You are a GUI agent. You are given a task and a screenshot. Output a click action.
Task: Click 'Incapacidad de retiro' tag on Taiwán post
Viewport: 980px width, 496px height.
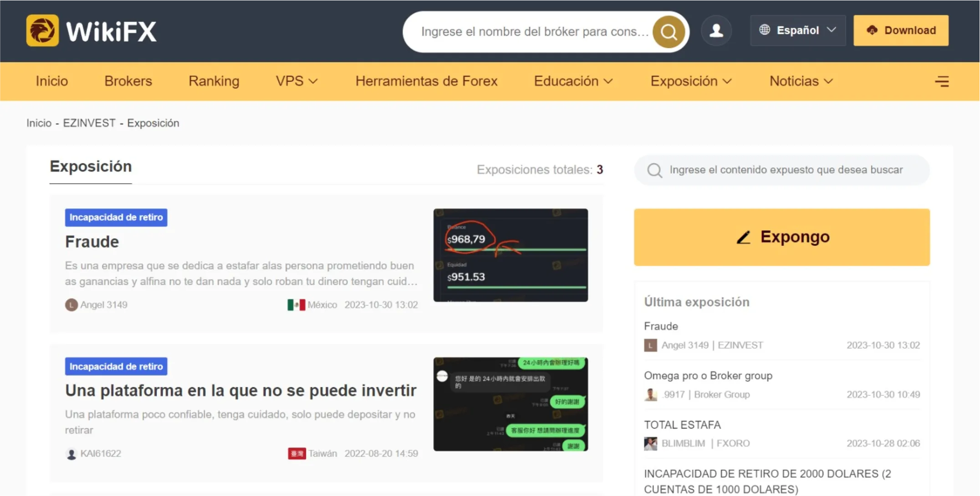coord(116,366)
